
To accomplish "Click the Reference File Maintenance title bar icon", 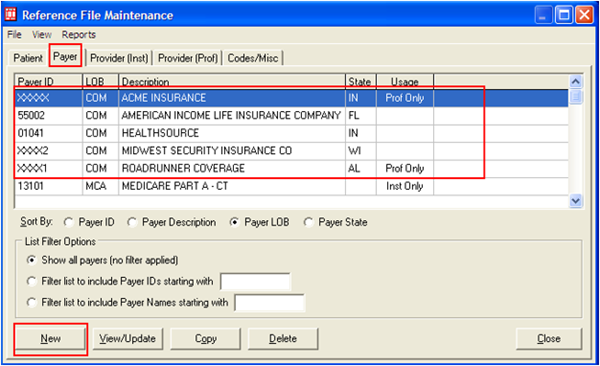I will (x=11, y=15).
